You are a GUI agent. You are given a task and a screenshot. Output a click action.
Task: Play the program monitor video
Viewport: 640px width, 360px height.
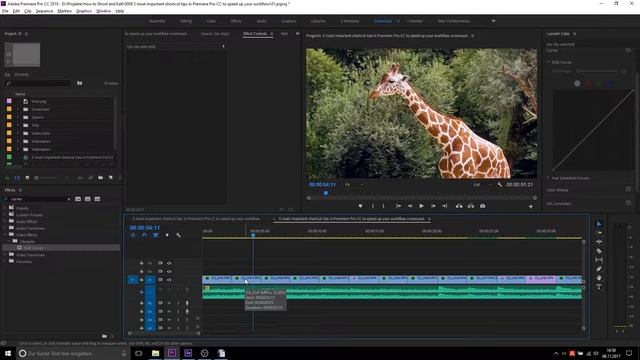(x=421, y=206)
